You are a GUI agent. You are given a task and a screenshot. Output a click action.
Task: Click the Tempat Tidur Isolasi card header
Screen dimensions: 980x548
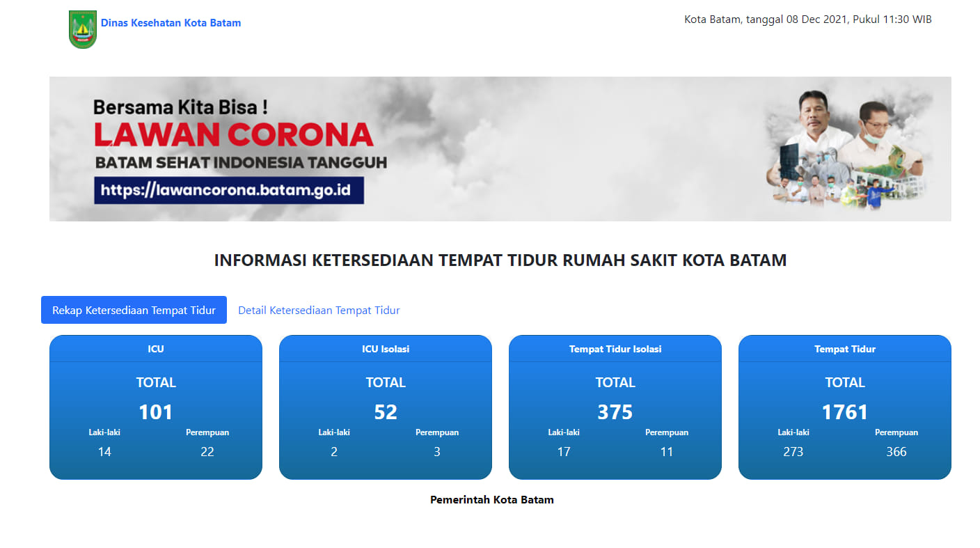point(615,349)
